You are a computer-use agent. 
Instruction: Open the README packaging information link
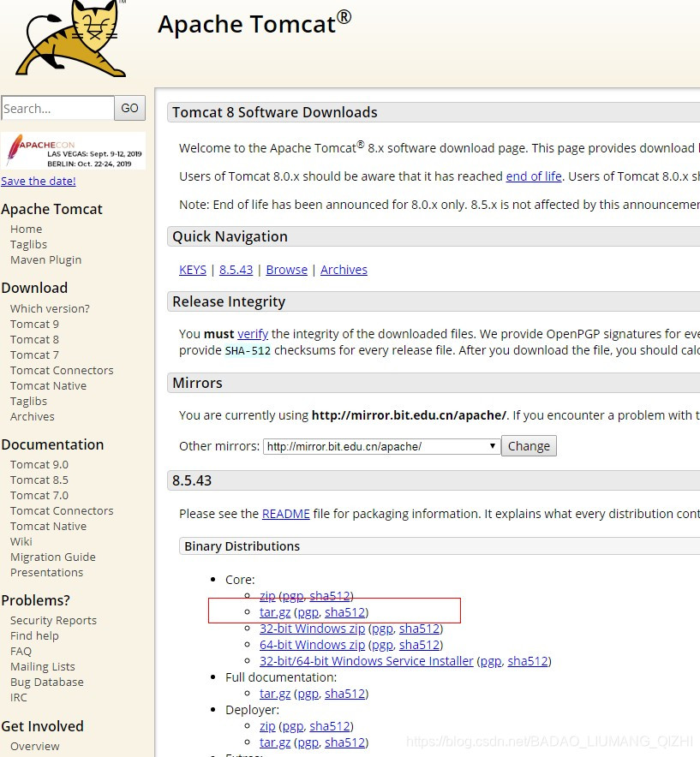pyautogui.click(x=285, y=513)
